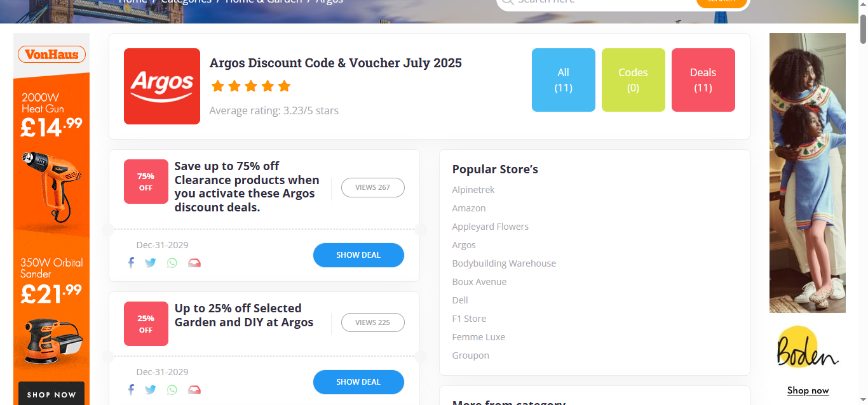
Task: Share the 25% Garden deal on Twitter
Action: pyautogui.click(x=151, y=390)
